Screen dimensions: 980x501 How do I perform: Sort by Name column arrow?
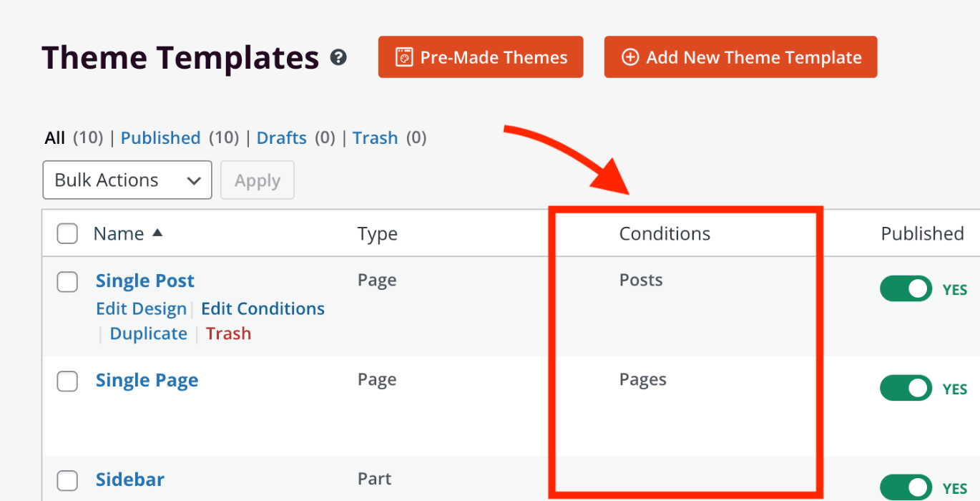point(157,233)
